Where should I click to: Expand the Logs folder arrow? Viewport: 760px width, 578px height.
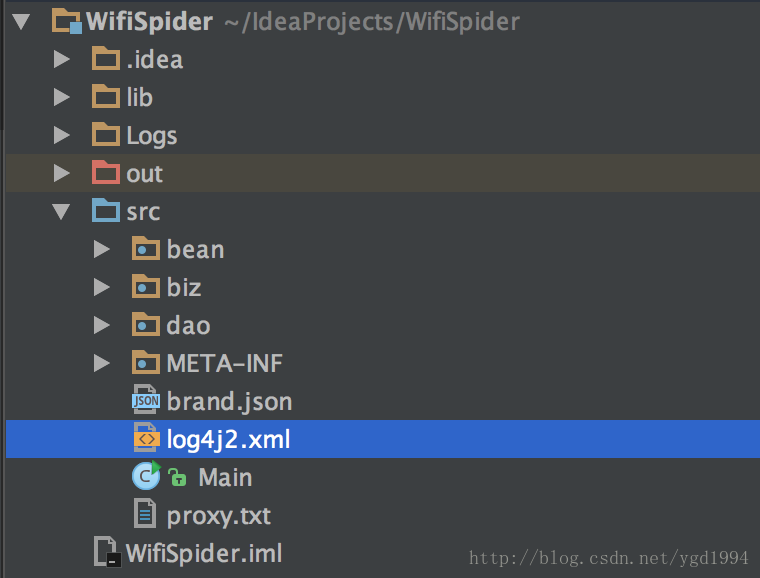(62, 135)
